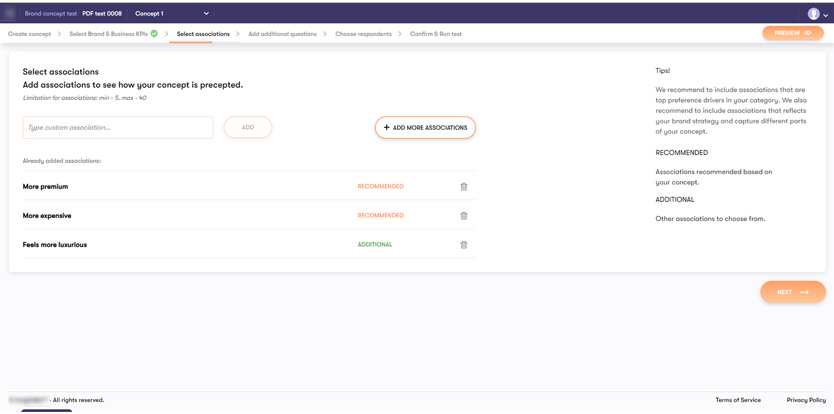Remove 'Feels more luxurious' with trash icon
This screenshot has height=414, width=834.
pyautogui.click(x=464, y=245)
